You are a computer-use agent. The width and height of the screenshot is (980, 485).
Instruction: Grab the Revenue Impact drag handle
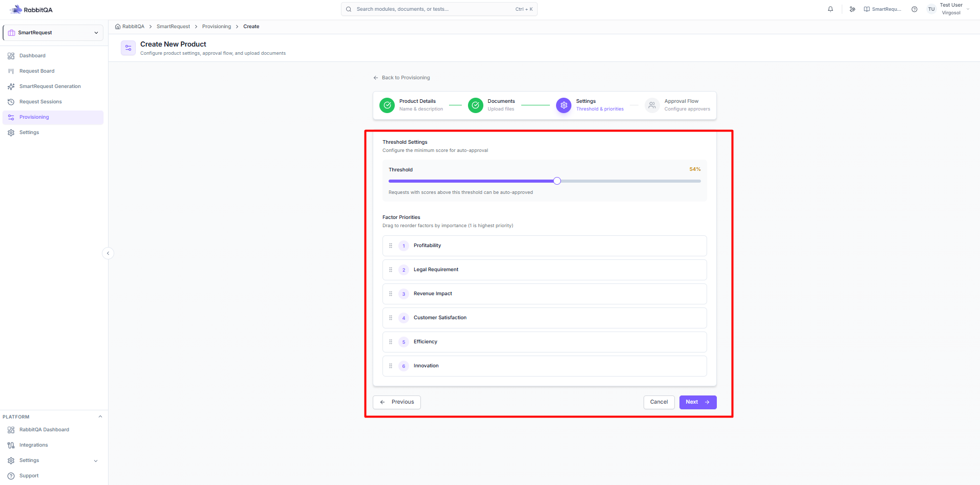point(391,294)
